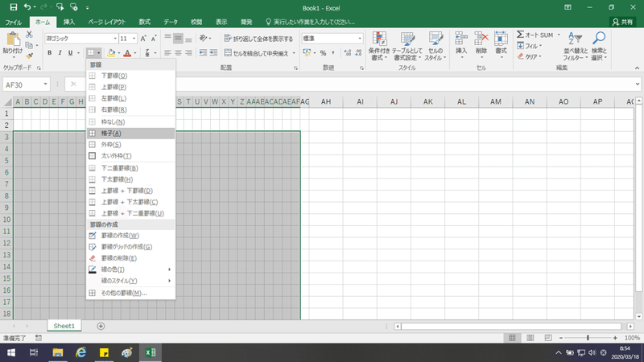Click the Undo arrow icon

tap(27, 7)
